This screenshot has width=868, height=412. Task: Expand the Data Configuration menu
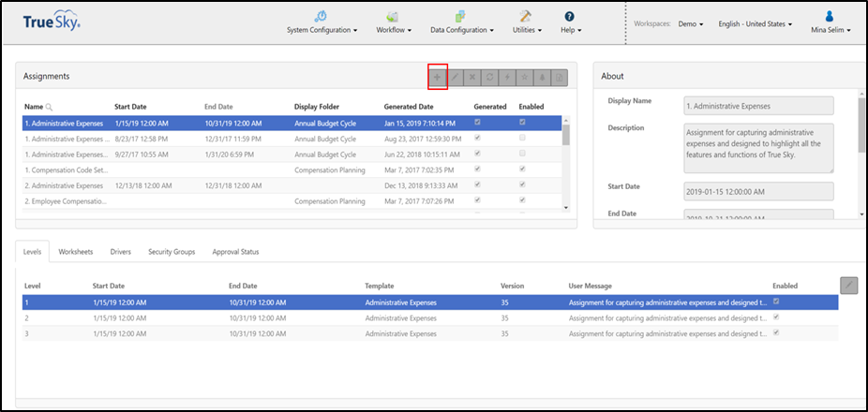[x=462, y=23]
